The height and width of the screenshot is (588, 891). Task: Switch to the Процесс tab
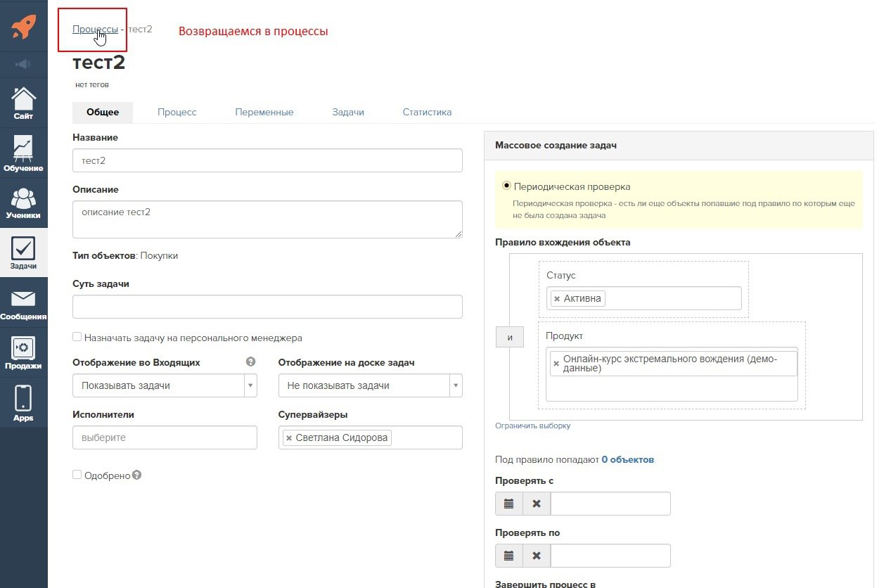177,112
